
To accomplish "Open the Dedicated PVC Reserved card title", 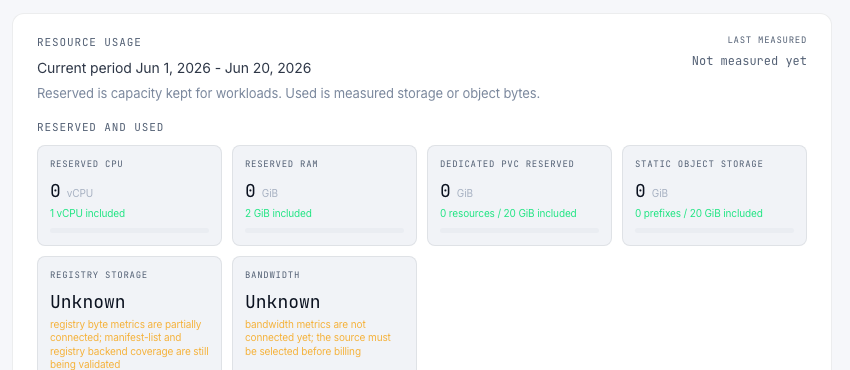I will click(507, 164).
